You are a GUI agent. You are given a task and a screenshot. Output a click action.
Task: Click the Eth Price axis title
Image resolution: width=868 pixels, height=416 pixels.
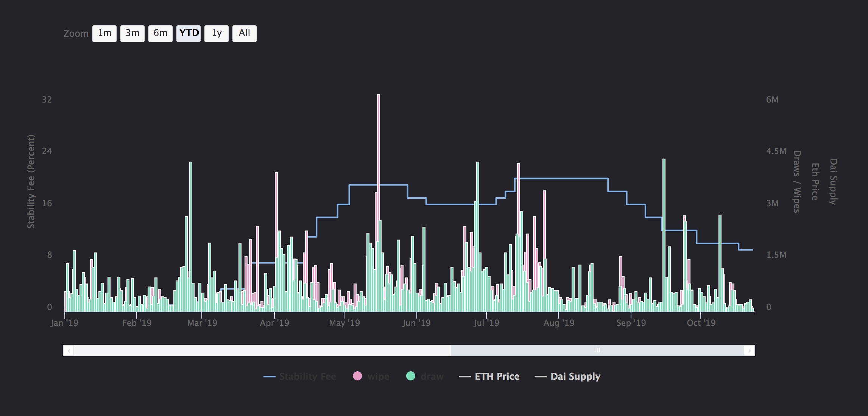[815, 182]
